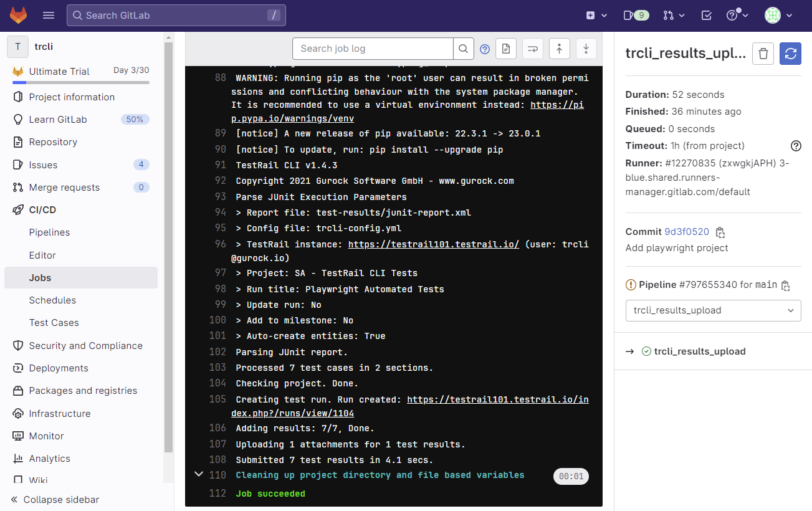Select Repository in the sidebar

(x=53, y=142)
